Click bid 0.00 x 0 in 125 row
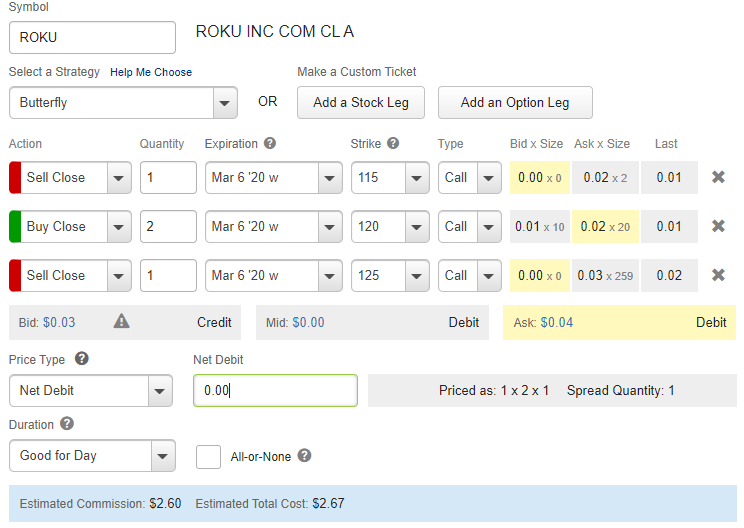Image resolution: width=744 pixels, height=528 pixels. 539,275
